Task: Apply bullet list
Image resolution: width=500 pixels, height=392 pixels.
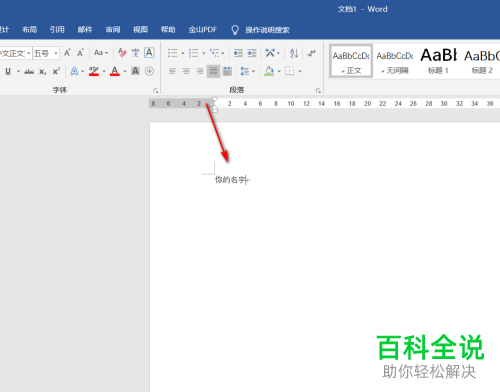Action: tap(173, 53)
